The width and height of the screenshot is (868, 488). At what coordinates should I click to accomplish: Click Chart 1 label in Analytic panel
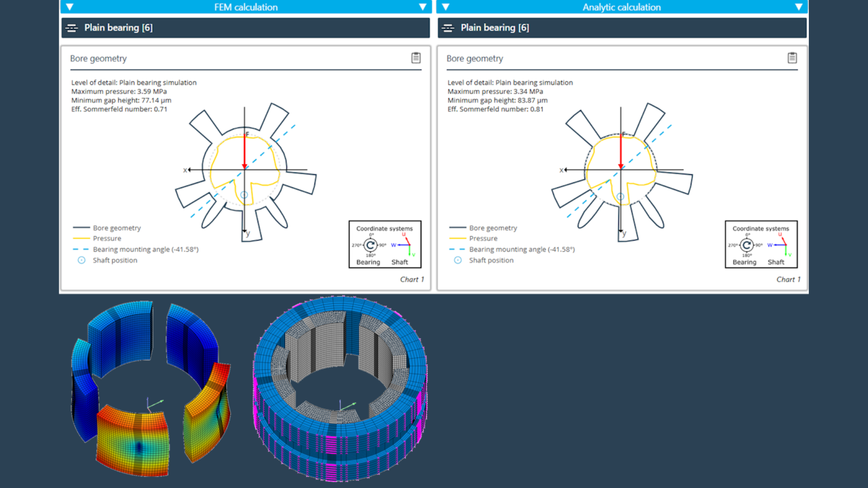click(788, 279)
